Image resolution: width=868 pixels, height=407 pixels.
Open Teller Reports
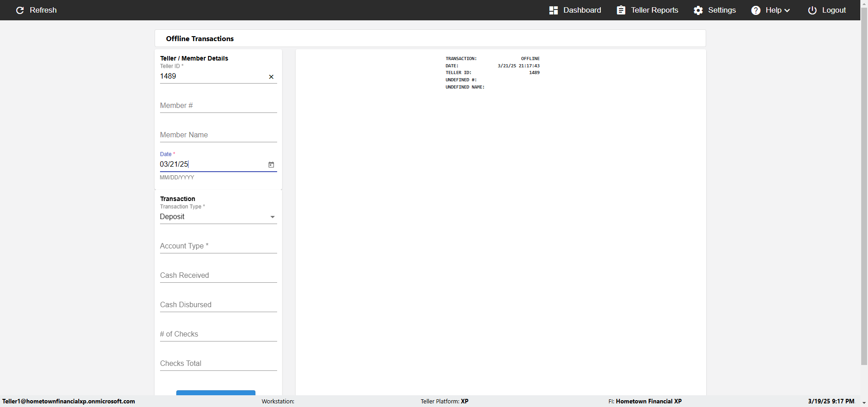(647, 10)
